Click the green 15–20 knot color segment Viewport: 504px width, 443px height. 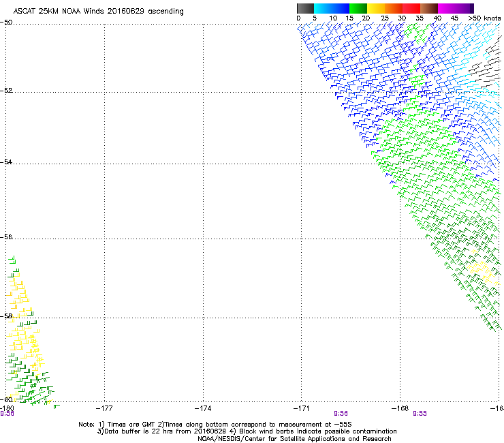coord(358,8)
